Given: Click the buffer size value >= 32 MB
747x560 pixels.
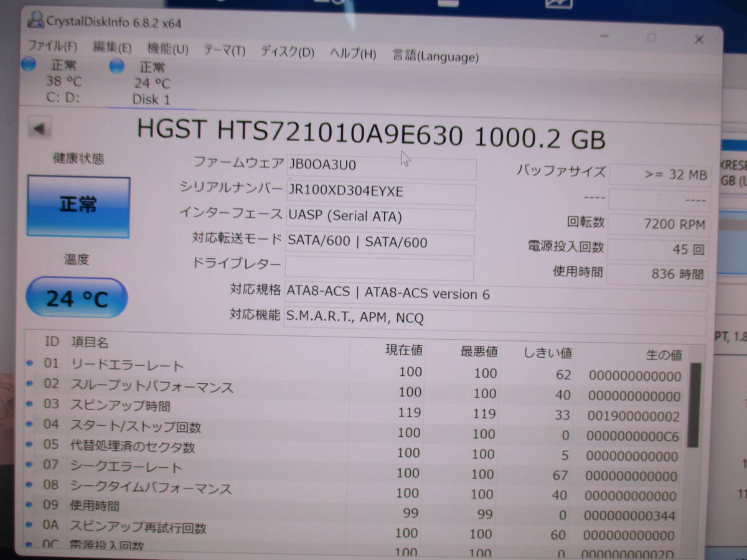Looking at the screenshot, I should tap(659, 175).
